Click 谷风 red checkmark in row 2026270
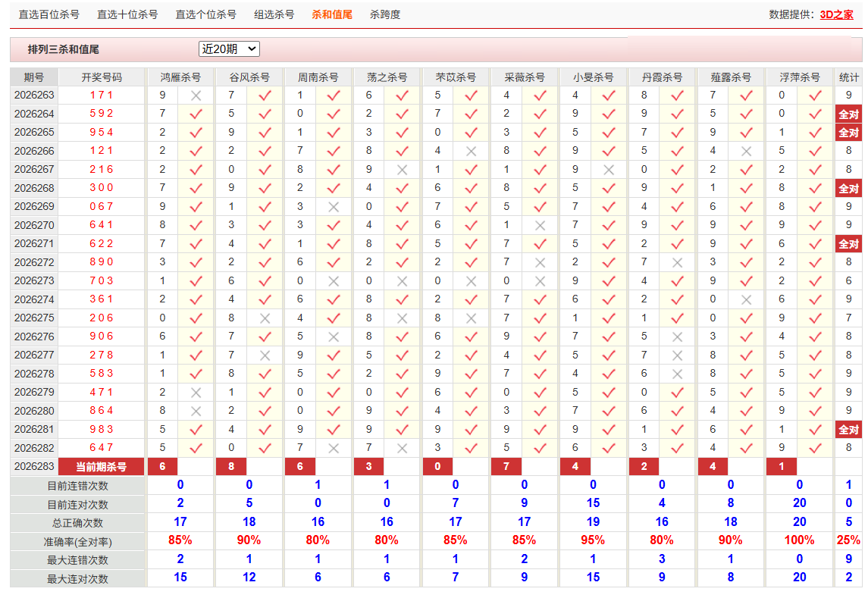868x598 pixels. click(x=265, y=225)
